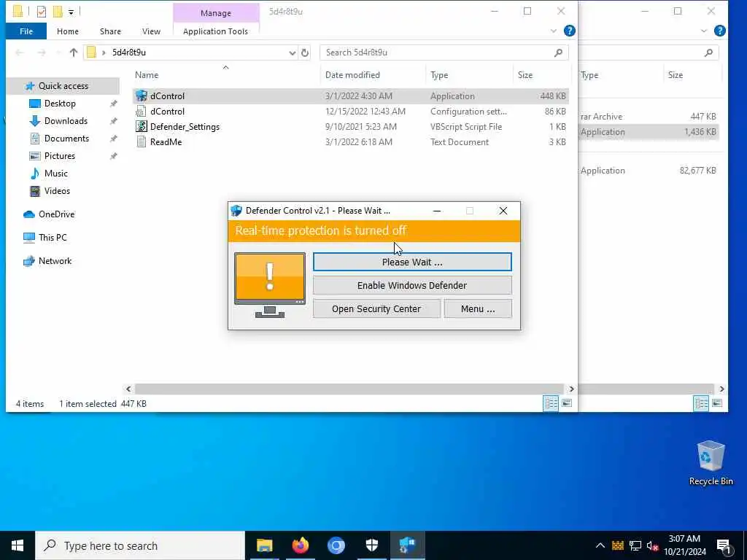Click the Manage contextual tab

(x=216, y=13)
